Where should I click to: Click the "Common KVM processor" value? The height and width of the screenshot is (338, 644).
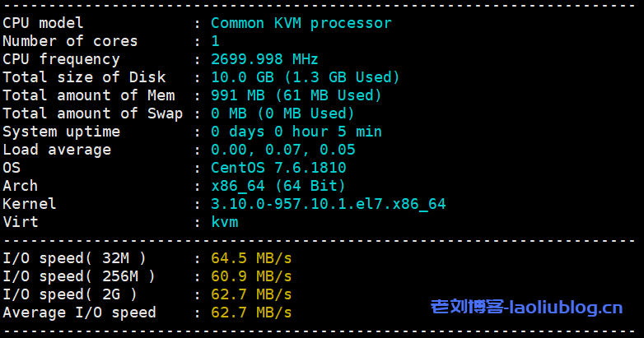coord(301,23)
